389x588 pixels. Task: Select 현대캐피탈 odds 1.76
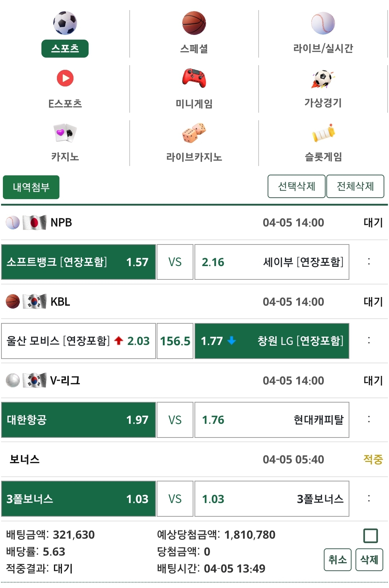point(272,420)
